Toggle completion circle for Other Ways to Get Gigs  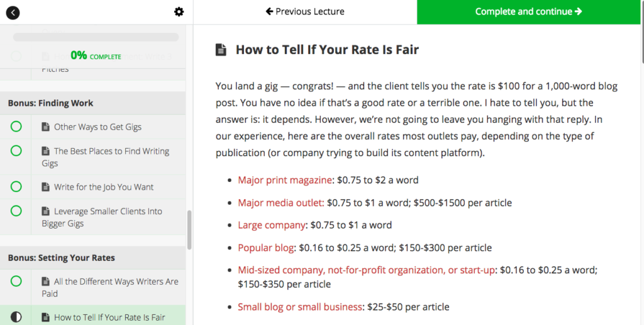(16, 127)
